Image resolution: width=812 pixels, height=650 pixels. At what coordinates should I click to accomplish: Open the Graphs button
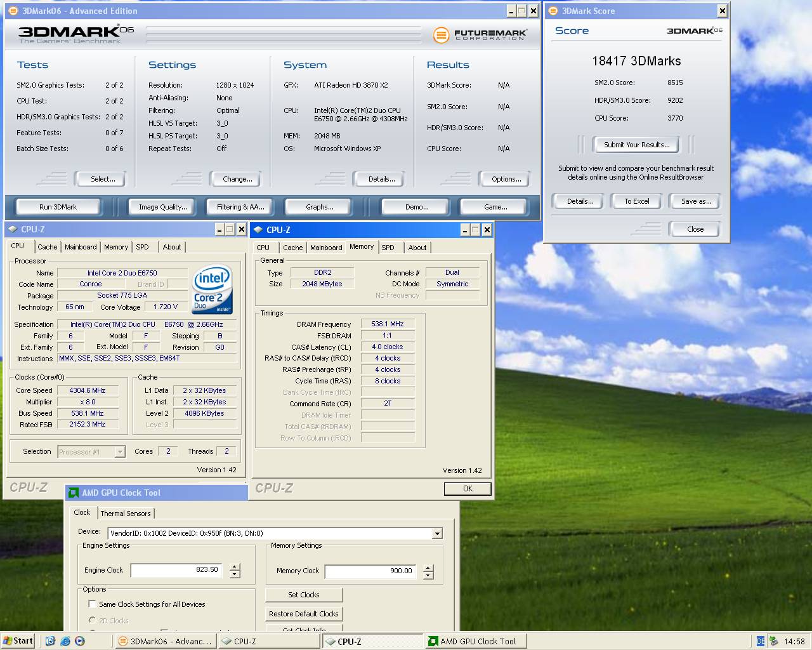click(x=320, y=207)
